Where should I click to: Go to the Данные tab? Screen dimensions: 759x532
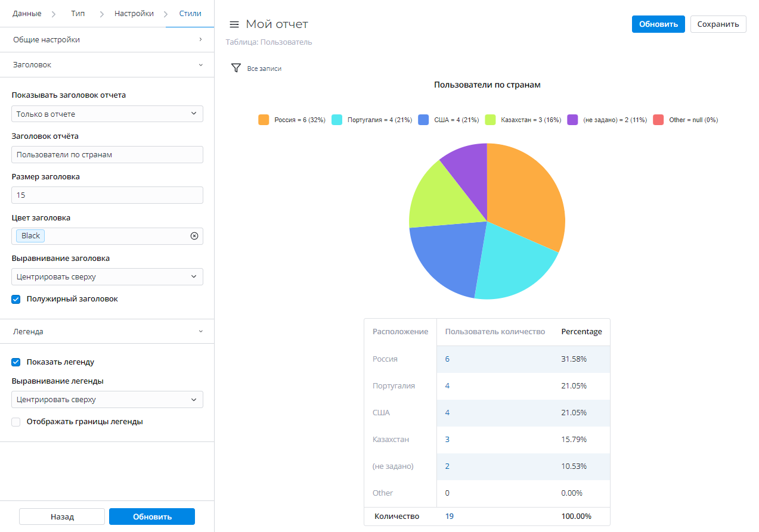click(x=27, y=13)
